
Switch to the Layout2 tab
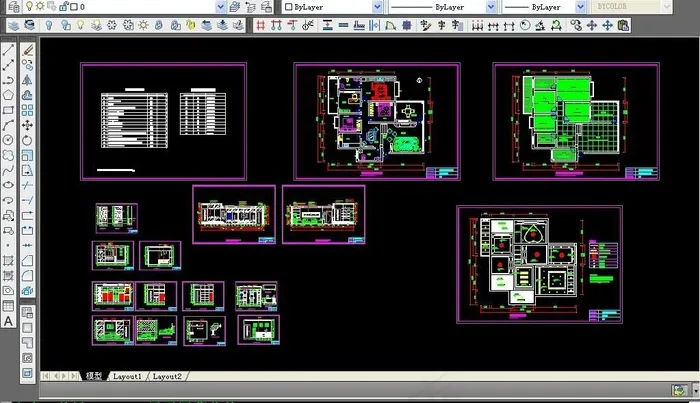[166, 376]
